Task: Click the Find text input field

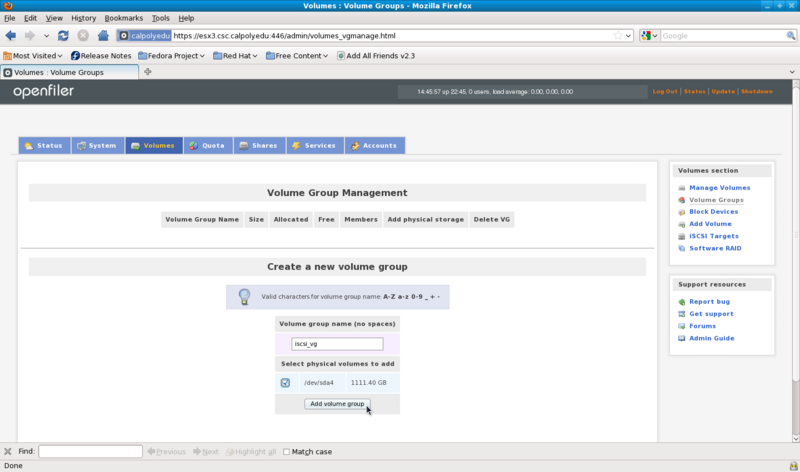Action: pos(90,452)
